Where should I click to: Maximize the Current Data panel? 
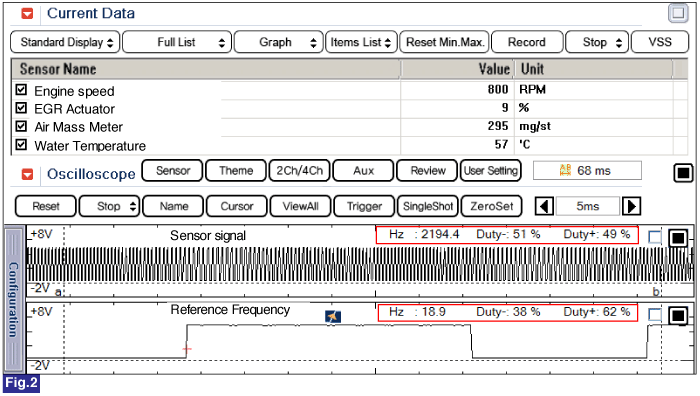pos(678,13)
